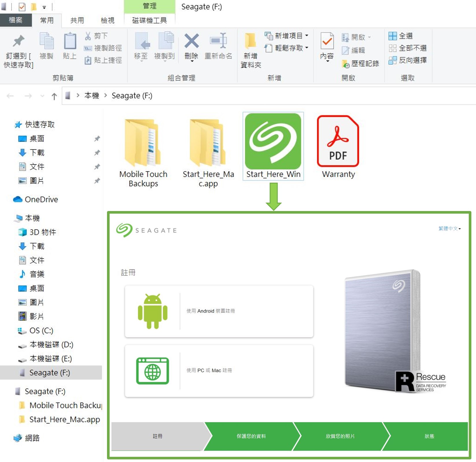Click Invert Selection (反向選擇) option

point(408,60)
